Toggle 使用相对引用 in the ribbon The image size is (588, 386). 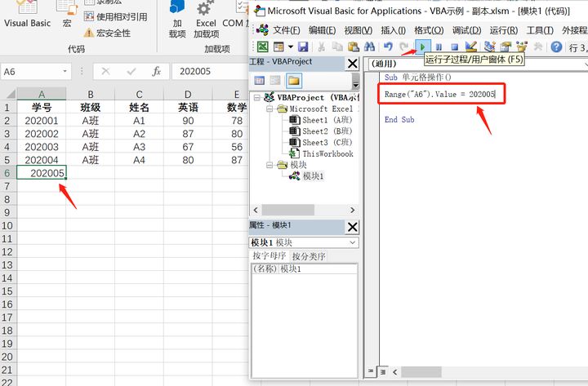115,16
